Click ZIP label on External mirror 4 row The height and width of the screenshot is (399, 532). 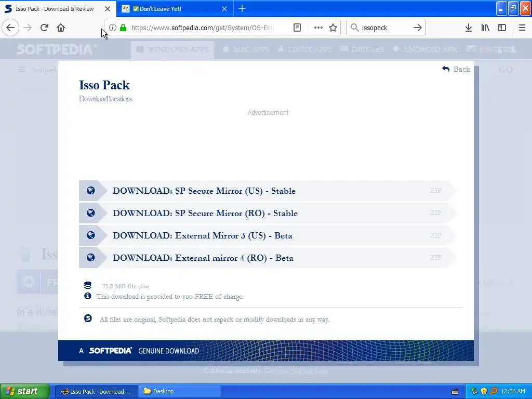pos(436,258)
